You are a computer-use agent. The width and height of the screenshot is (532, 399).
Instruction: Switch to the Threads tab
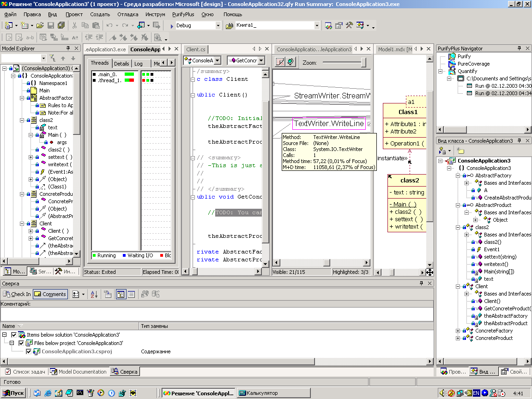pos(100,63)
